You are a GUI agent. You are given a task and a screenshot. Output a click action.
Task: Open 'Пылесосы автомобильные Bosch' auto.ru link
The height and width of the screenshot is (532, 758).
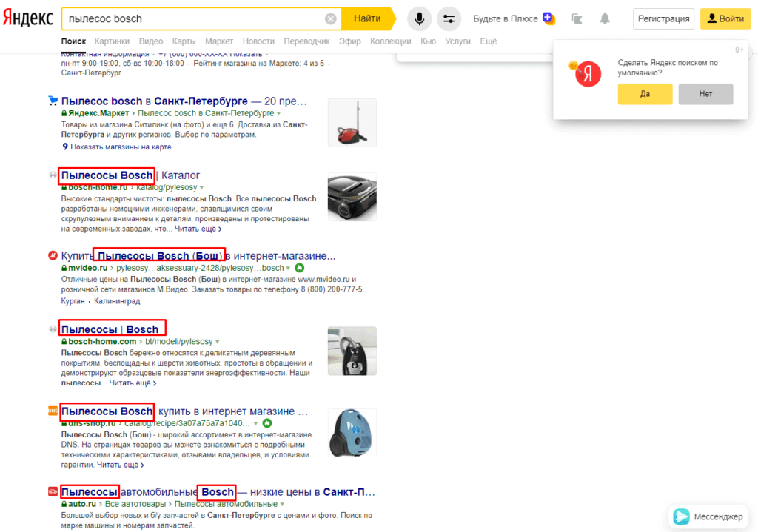click(x=218, y=492)
